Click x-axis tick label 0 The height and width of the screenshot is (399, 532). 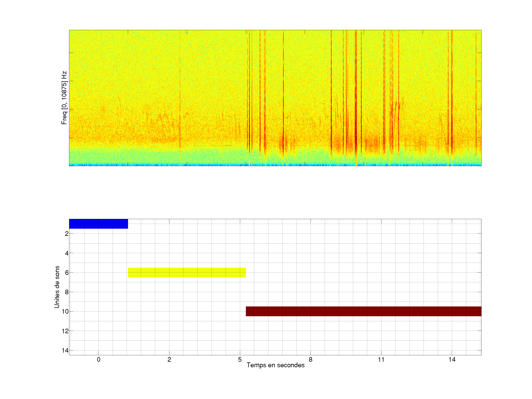pos(98,359)
